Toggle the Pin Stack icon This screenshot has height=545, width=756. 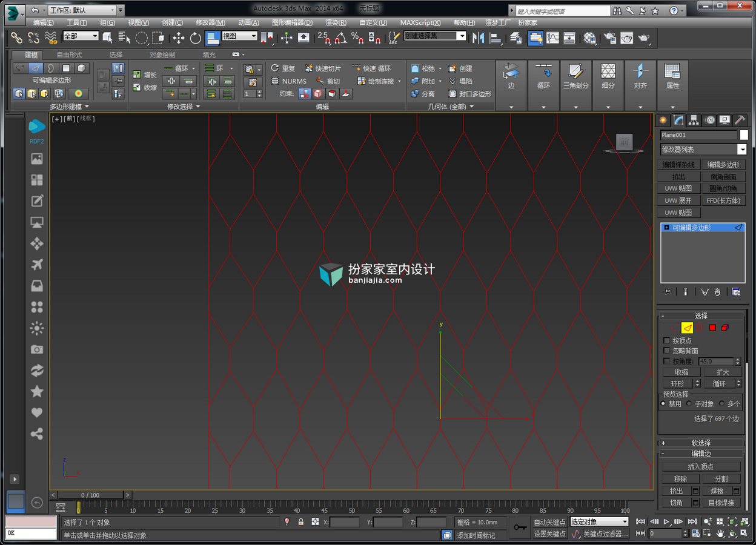click(x=668, y=292)
